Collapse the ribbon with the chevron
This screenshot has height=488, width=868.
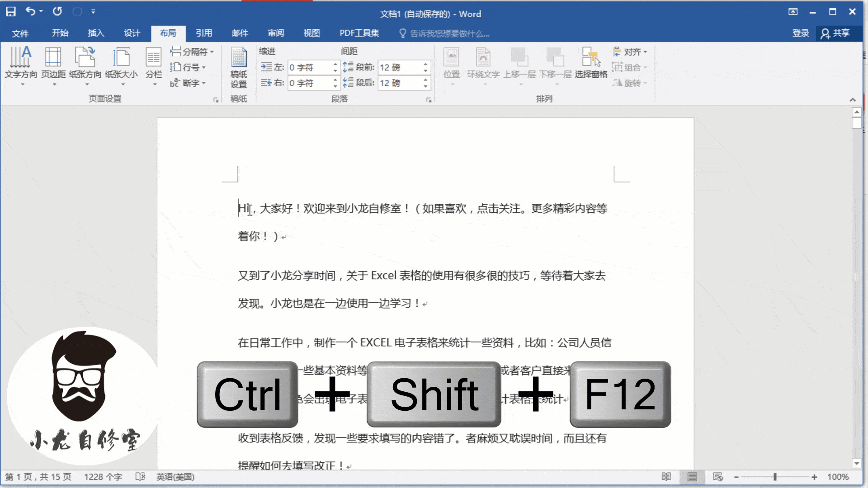point(853,100)
